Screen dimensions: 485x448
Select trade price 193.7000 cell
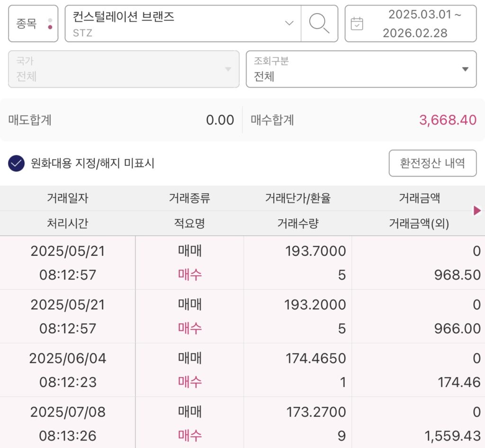pos(315,251)
